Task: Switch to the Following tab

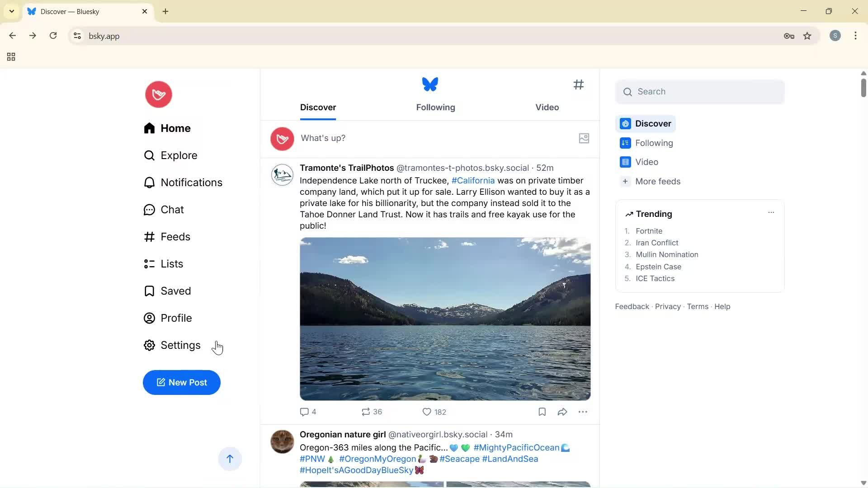Action: point(435,108)
